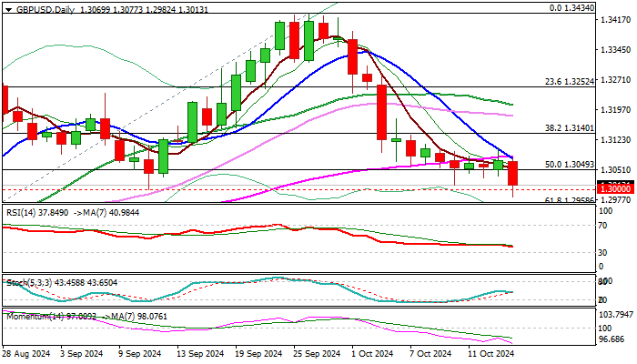Click the 1.29770 price axis value
The width and height of the screenshot is (637, 364).
click(x=615, y=200)
